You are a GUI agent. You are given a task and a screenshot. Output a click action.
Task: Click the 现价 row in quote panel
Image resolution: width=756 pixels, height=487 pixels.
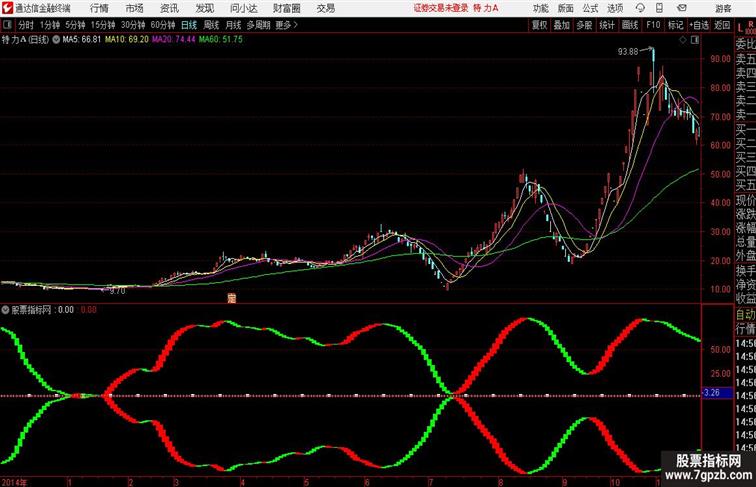coord(745,200)
